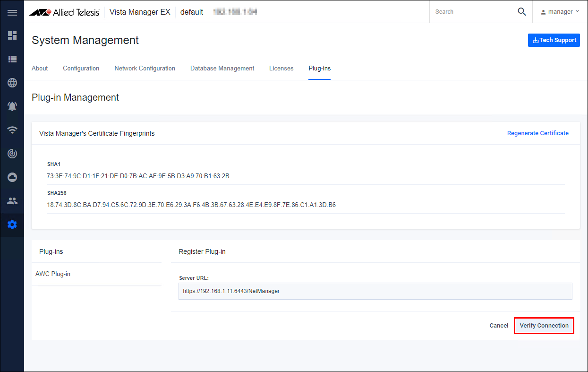
Task: Click the Tech Support button
Action: (x=554, y=40)
